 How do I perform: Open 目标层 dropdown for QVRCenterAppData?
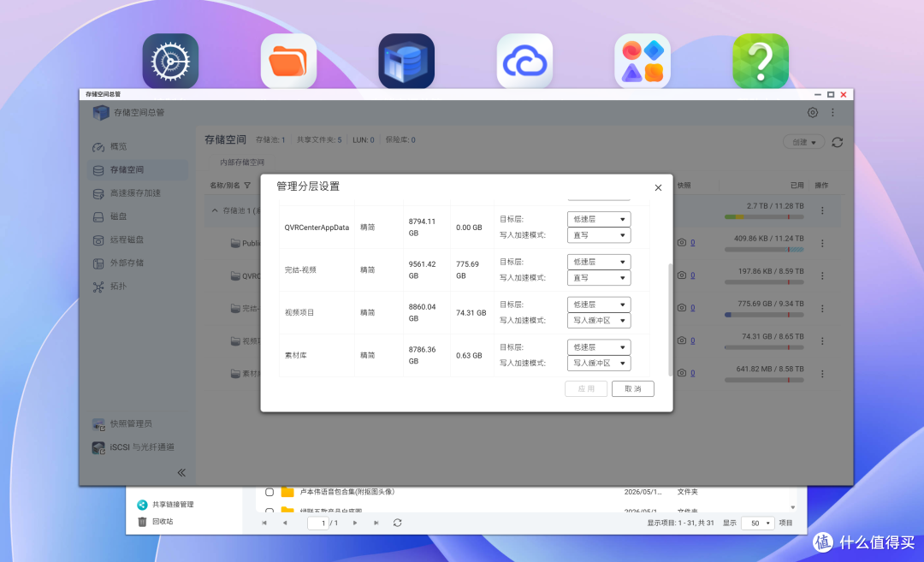tap(599, 219)
